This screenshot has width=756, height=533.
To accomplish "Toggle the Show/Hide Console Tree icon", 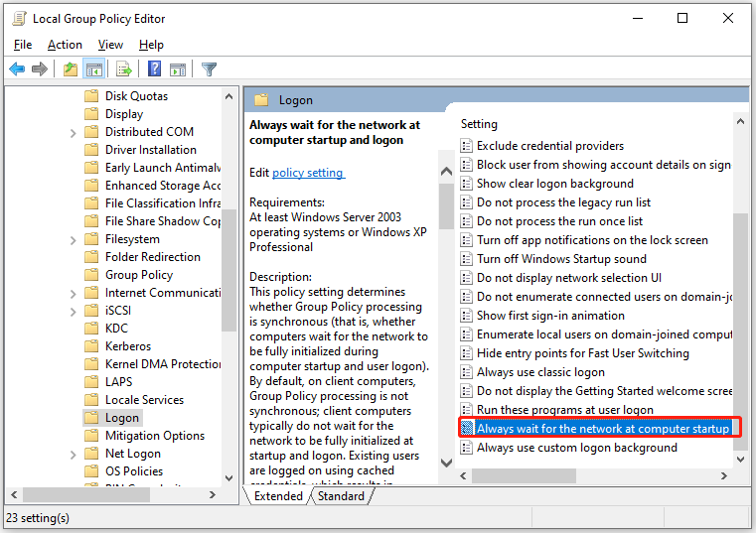I will 94,68.
